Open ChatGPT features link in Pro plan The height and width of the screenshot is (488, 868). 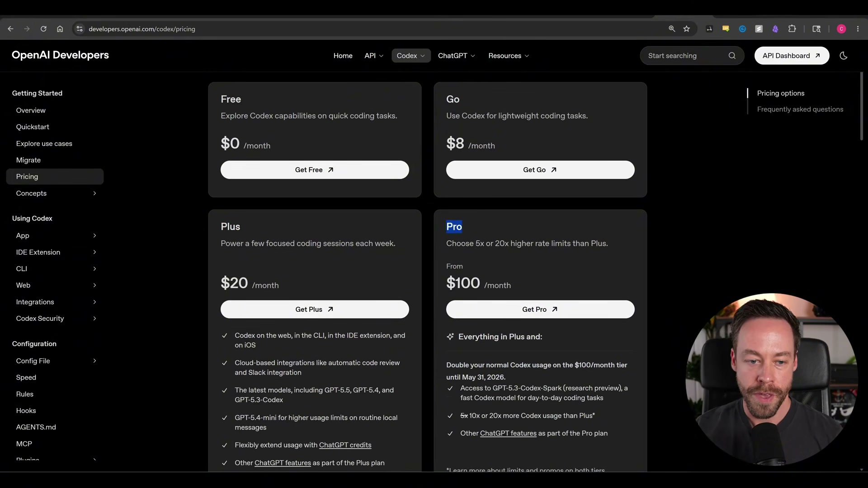tap(508, 433)
